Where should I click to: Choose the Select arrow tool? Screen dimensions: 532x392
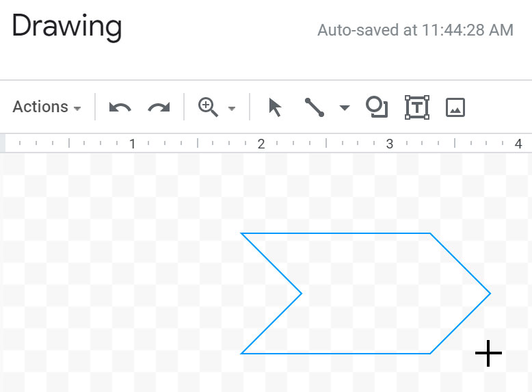[275, 107]
